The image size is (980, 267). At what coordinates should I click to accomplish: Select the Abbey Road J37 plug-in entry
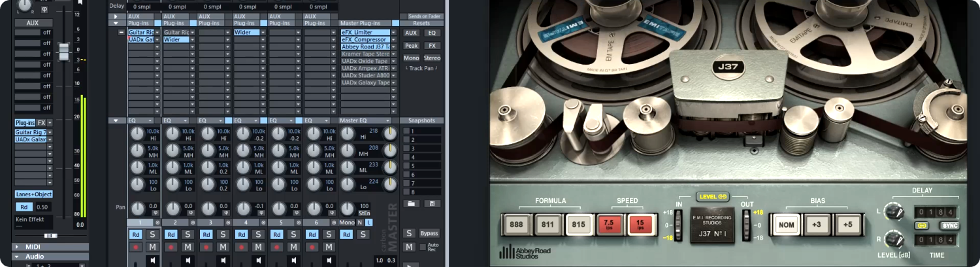[365, 46]
